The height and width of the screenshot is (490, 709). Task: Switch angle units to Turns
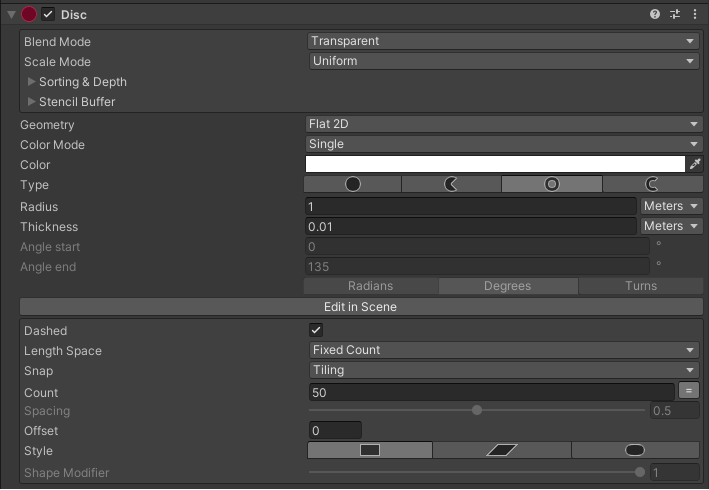pyautogui.click(x=641, y=286)
